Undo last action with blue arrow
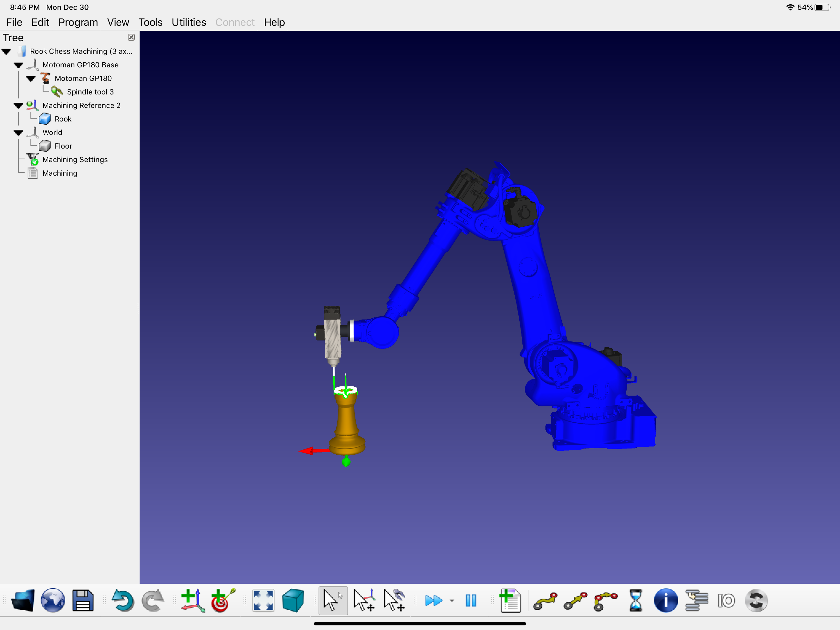The height and width of the screenshot is (630, 840). click(123, 600)
